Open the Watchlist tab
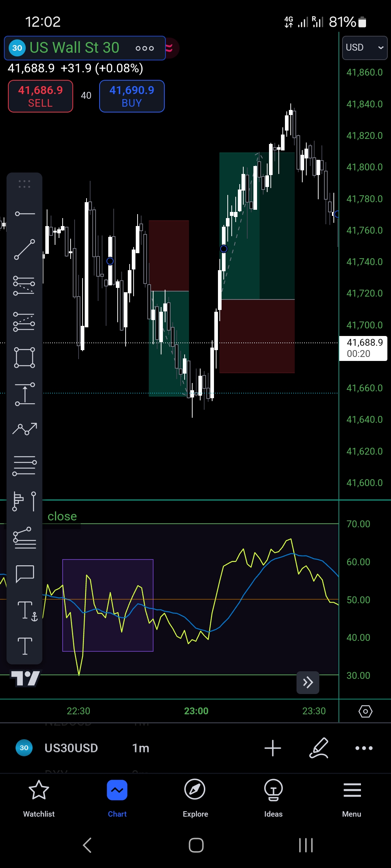Image resolution: width=391 pixels, height=868 pixels. click(x=39, y=799)
